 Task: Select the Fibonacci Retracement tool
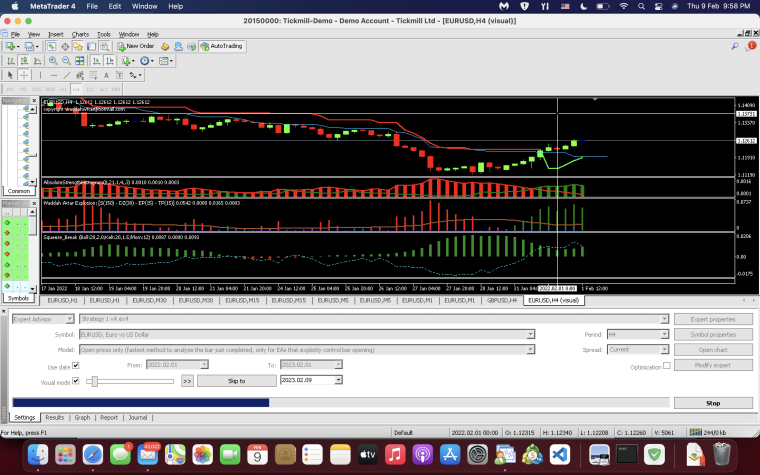(93, 75)
